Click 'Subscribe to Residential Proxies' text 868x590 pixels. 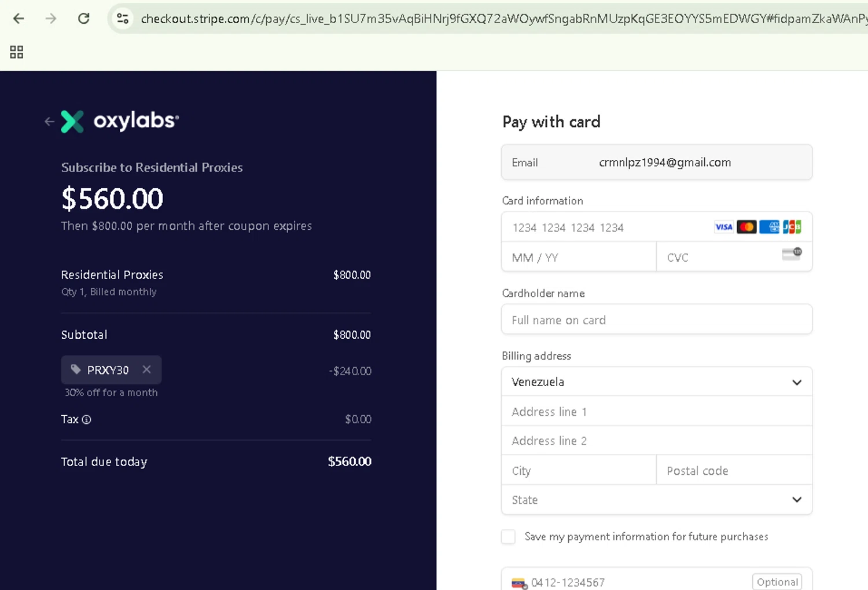(x=152, y=167)
